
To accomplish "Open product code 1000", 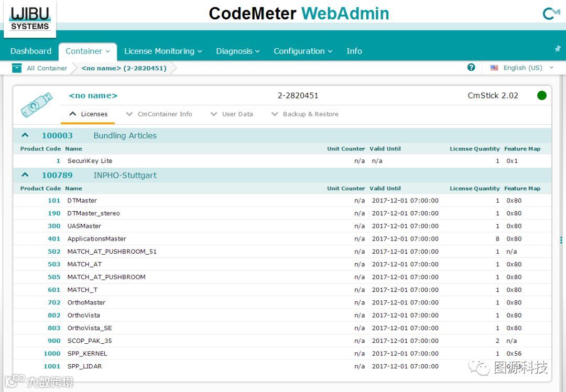I will pyautogui.click(x=52, y=353).
